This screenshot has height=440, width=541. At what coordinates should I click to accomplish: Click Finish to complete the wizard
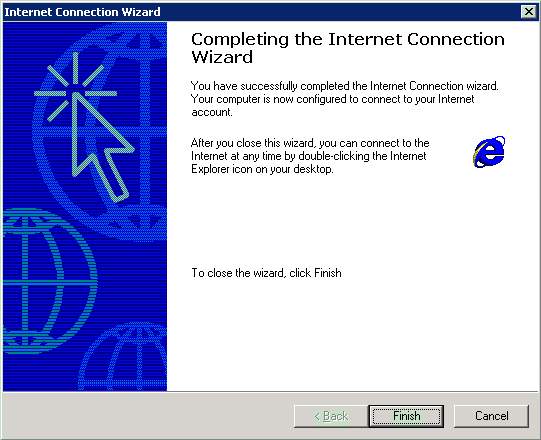coord(406,416)
